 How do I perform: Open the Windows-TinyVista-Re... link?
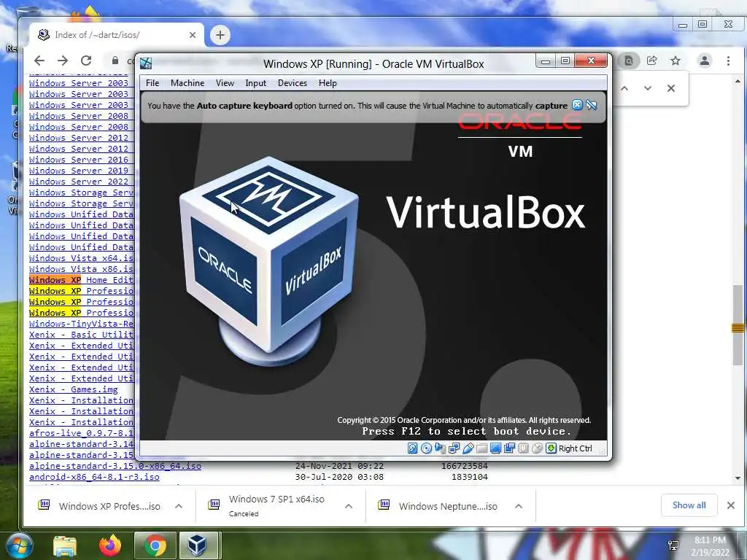point(81,323)
